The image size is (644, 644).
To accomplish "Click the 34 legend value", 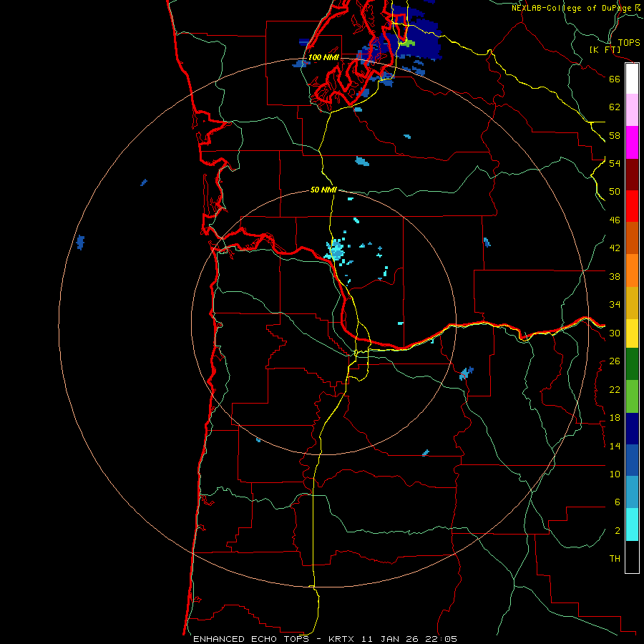I will click(615, 305).
